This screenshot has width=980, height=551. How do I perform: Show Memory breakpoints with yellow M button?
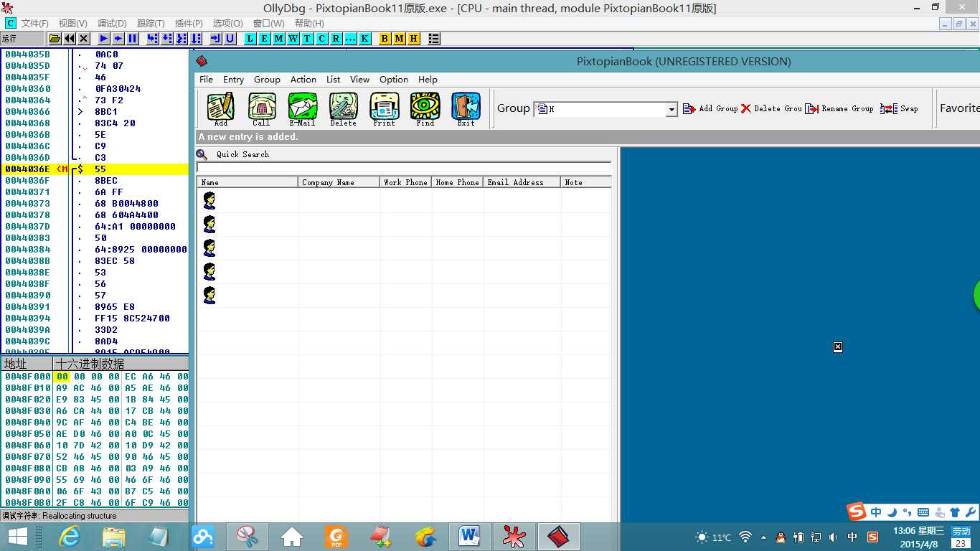point(400,39)
